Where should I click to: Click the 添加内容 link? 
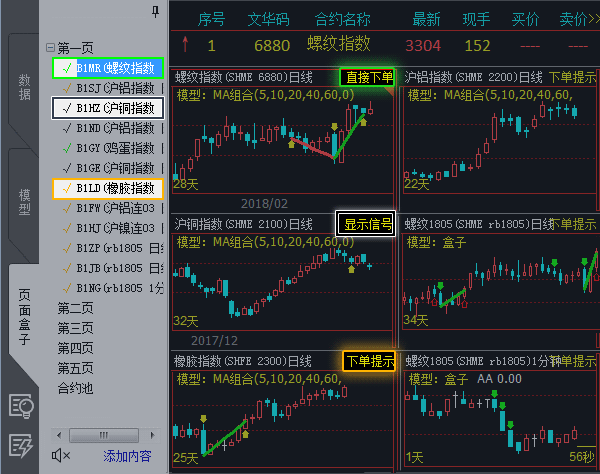point(127,456)
